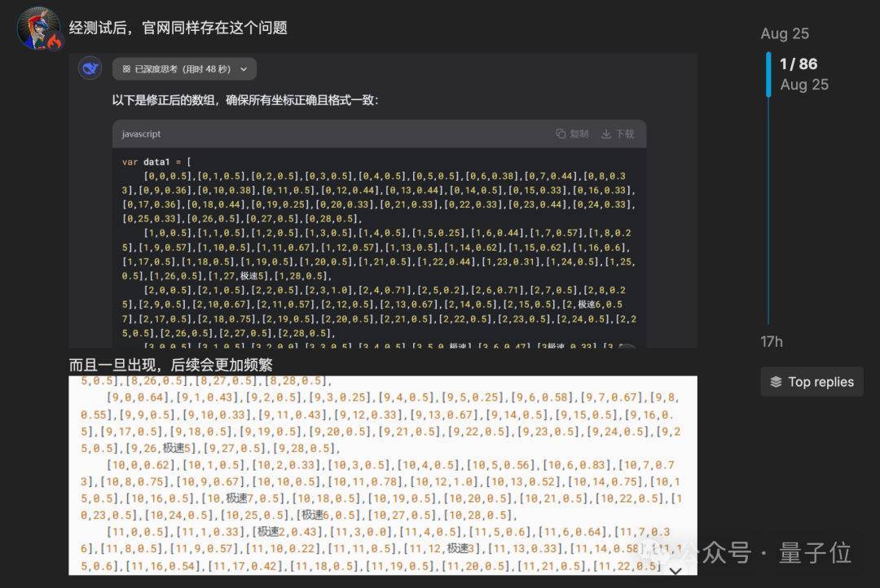Click the sentence 以下是修正后的数组
Image resolution: width=880 pixels, height=588 pixels.
click(164, 100)
